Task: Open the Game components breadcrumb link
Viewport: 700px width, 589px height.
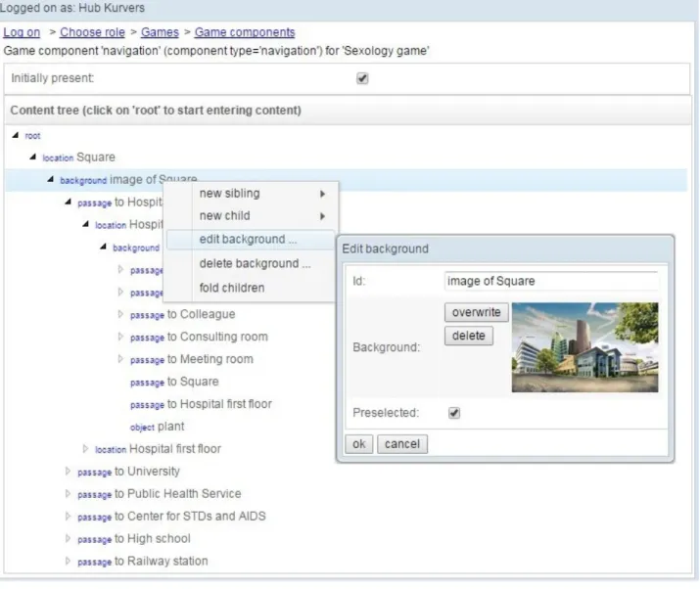Action: coord(245,32)
